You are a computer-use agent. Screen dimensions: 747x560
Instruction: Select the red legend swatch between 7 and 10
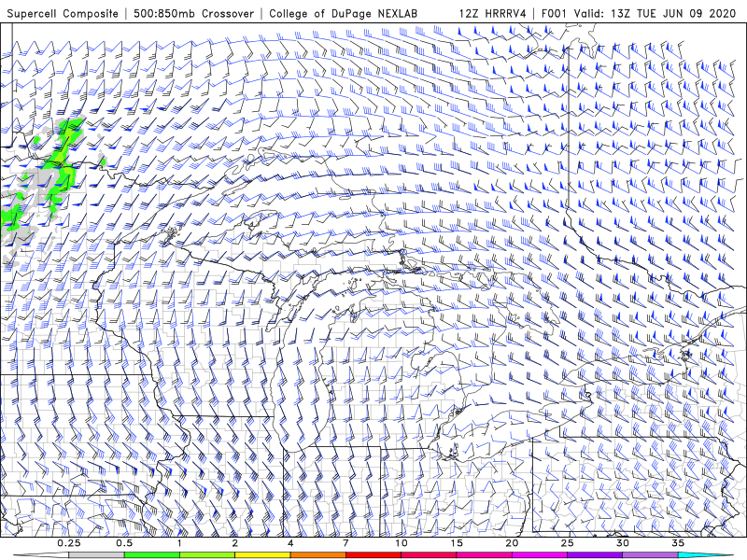click(x=373, y=555)
